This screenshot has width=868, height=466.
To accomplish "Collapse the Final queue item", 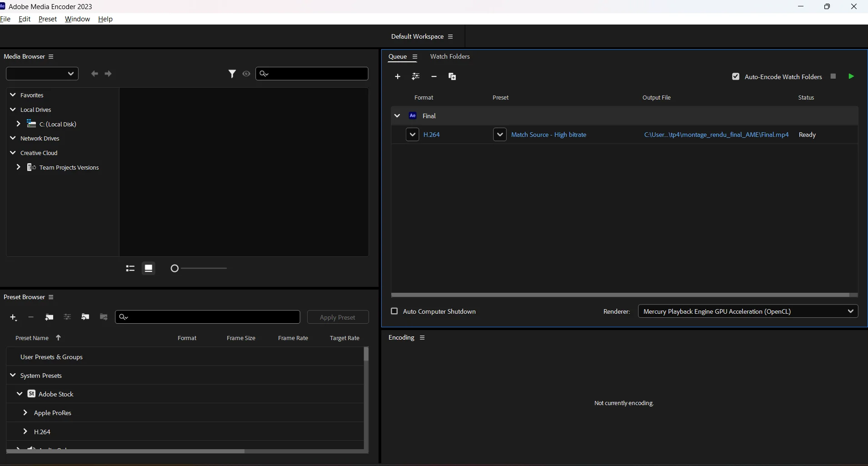I will click(x=397, y=115).
